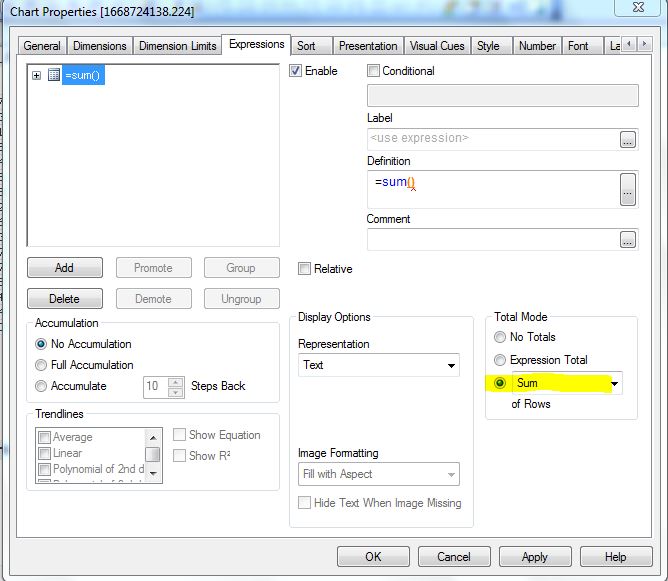668x581 pixels.
Task: Click into the Definition expression field
Action: click(x=493, y=190)
